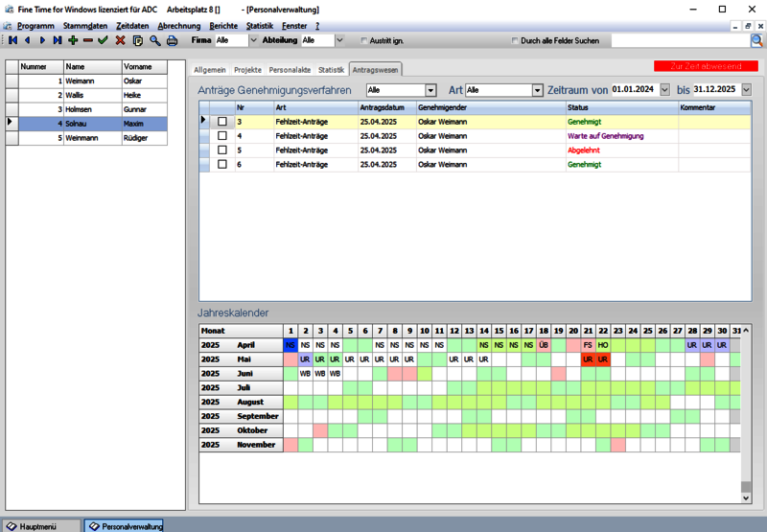
Task: Sort employees by Name column header
Action: tap(92, 66)
